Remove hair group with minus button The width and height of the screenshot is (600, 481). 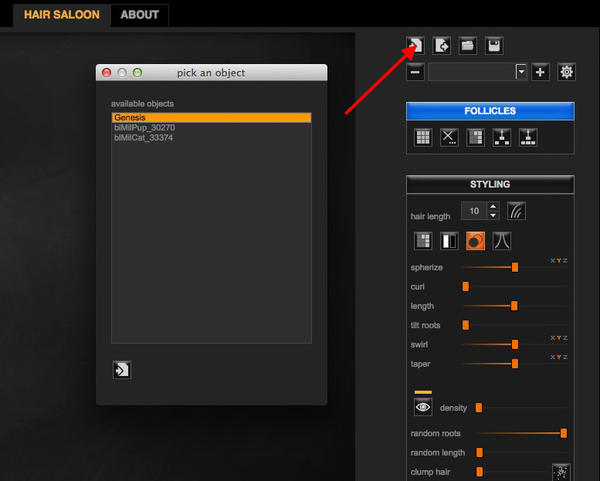tap(416, 72)
